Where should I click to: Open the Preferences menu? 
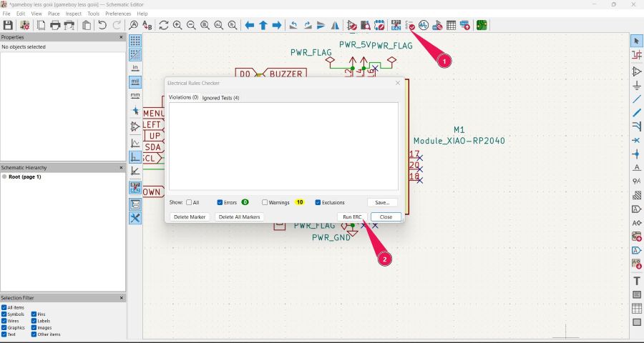[x=118, y=14]
